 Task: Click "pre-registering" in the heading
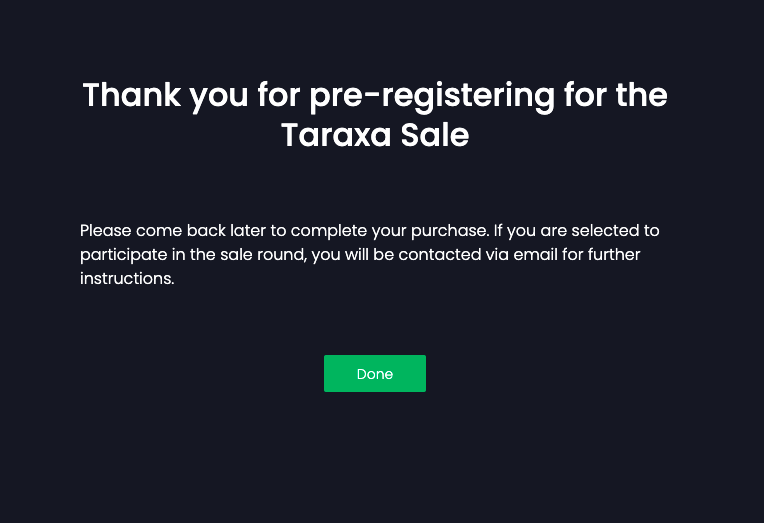432,96
